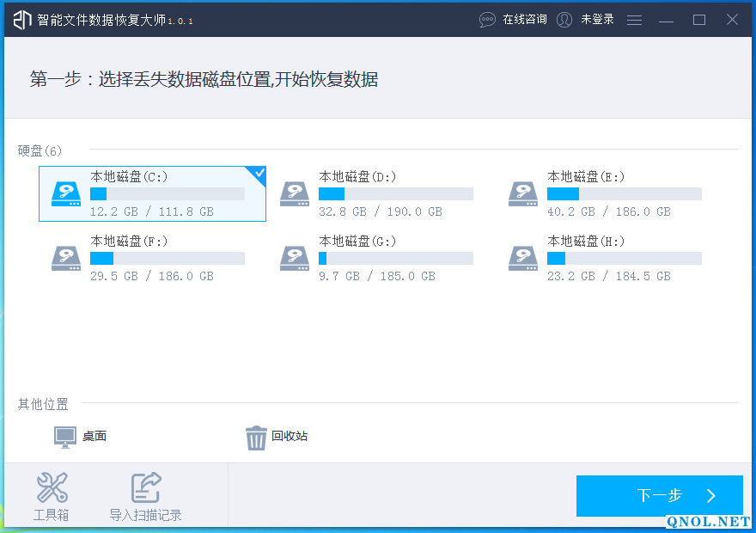Click the 12.2 GB / 111.8 GB size text
756x533 pixels.
[152, 211]
